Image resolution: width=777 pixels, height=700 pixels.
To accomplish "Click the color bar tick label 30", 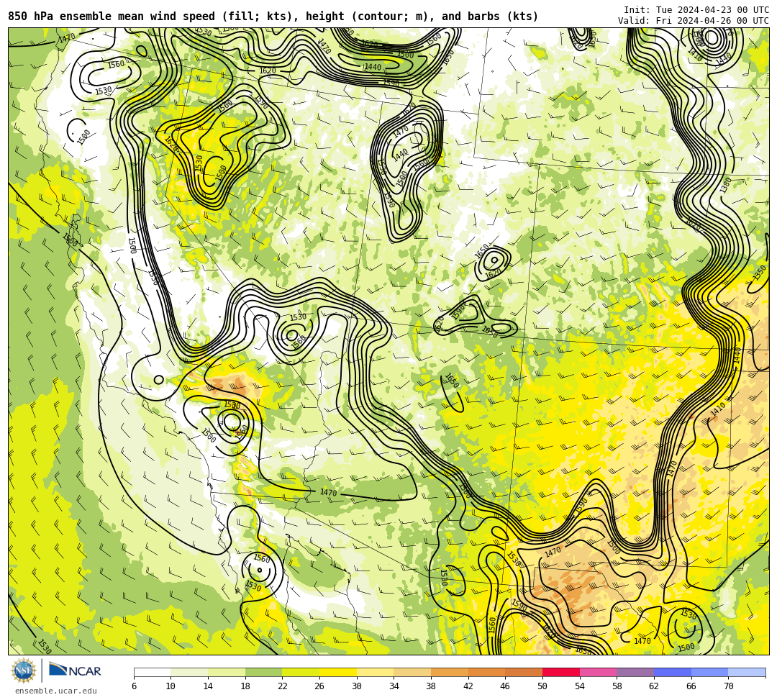I will pos(357,686).
